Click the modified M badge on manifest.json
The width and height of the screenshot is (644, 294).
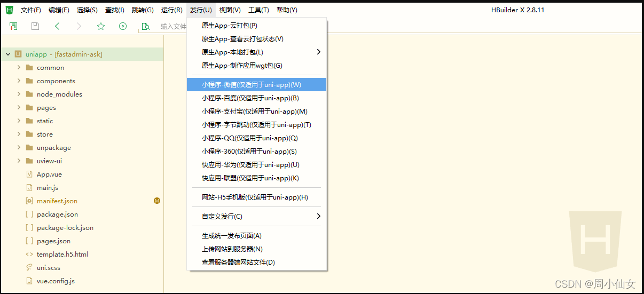click(157, 201)
